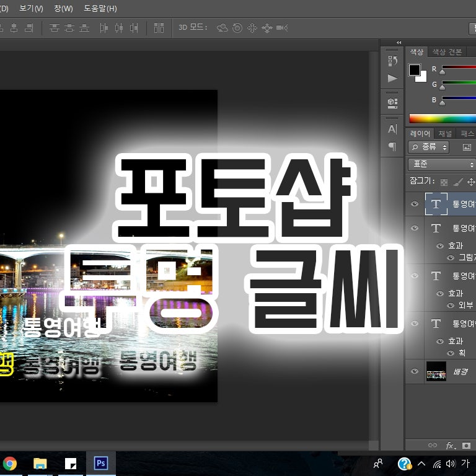Toggle the 외부 effect eye icon

pyautogui.click(x=451, y=306)
